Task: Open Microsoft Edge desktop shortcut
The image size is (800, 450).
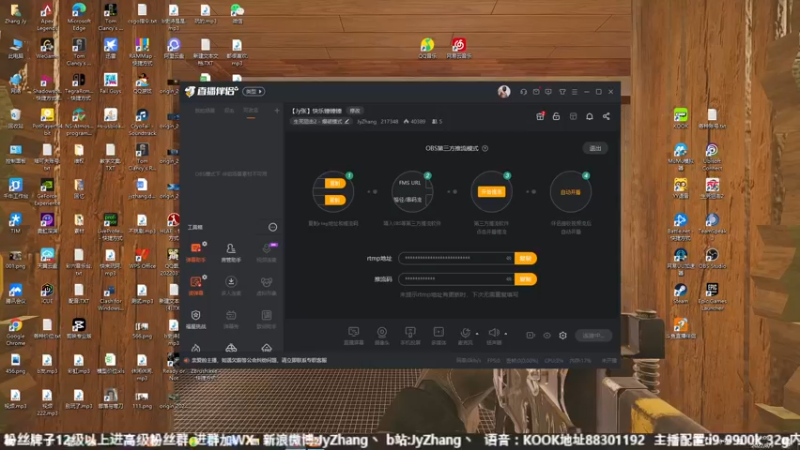Action: coord(79,16)
